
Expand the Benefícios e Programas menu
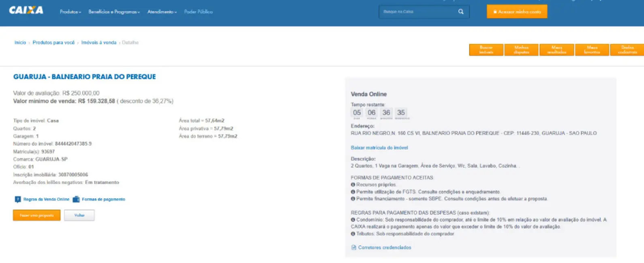pos(114,12)
